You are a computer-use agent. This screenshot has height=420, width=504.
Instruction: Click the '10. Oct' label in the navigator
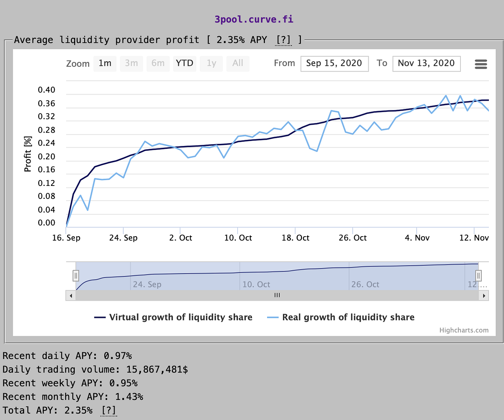click(256, 284)
